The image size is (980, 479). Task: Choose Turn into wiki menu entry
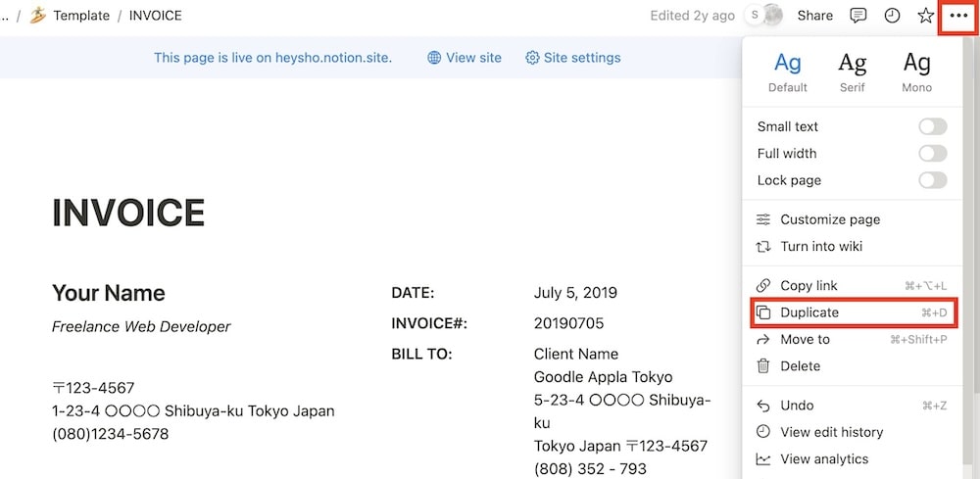(853, 246)
